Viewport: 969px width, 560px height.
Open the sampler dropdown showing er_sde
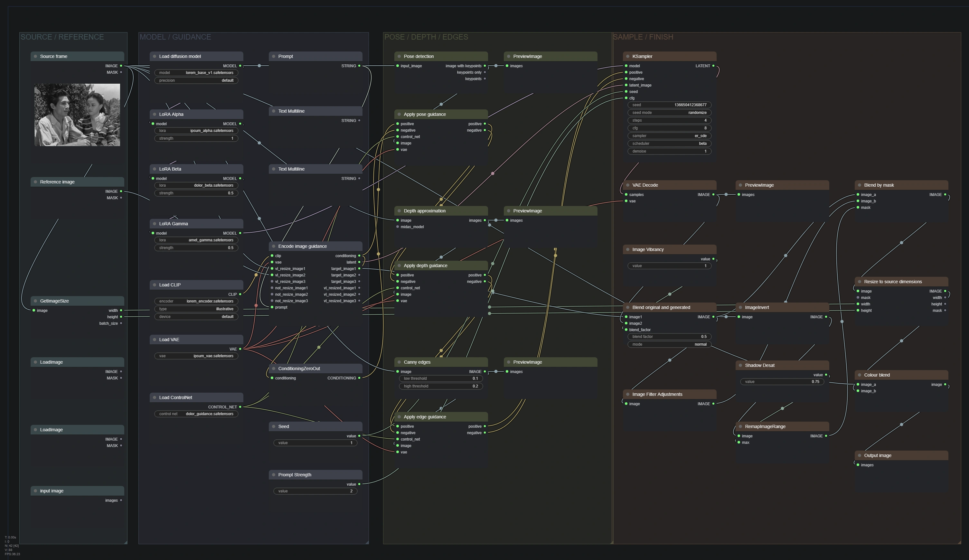tap(670, 136)
